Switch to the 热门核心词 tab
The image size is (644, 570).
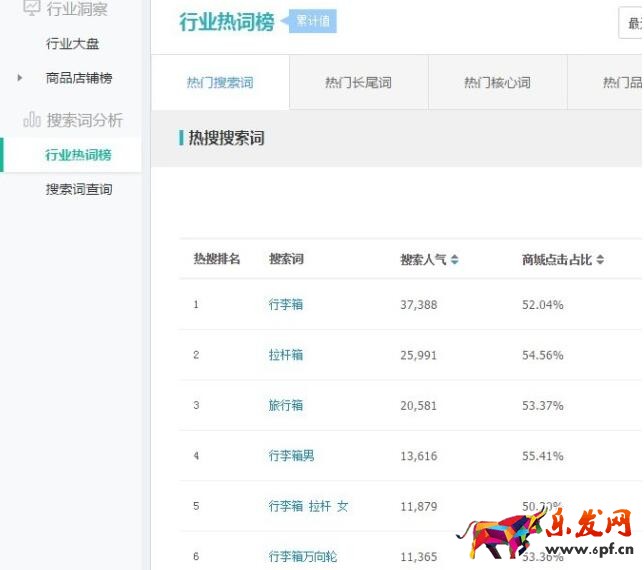coord(497,83)
